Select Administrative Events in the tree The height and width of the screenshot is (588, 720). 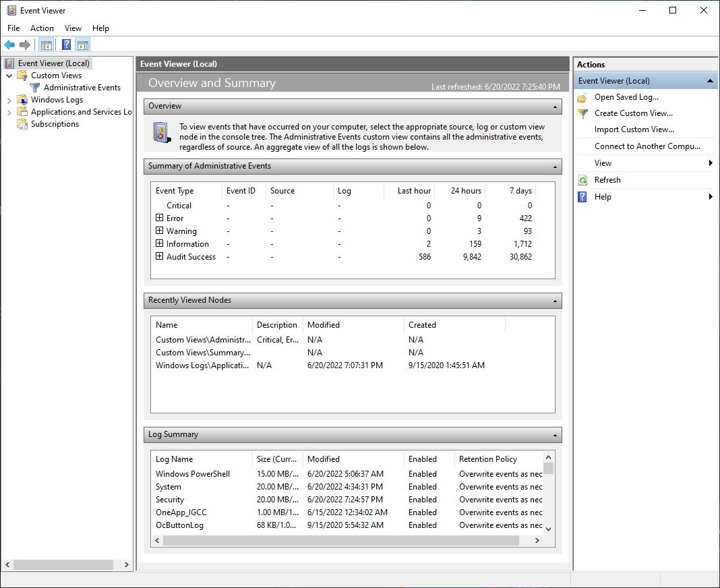[x=82, y=87]
